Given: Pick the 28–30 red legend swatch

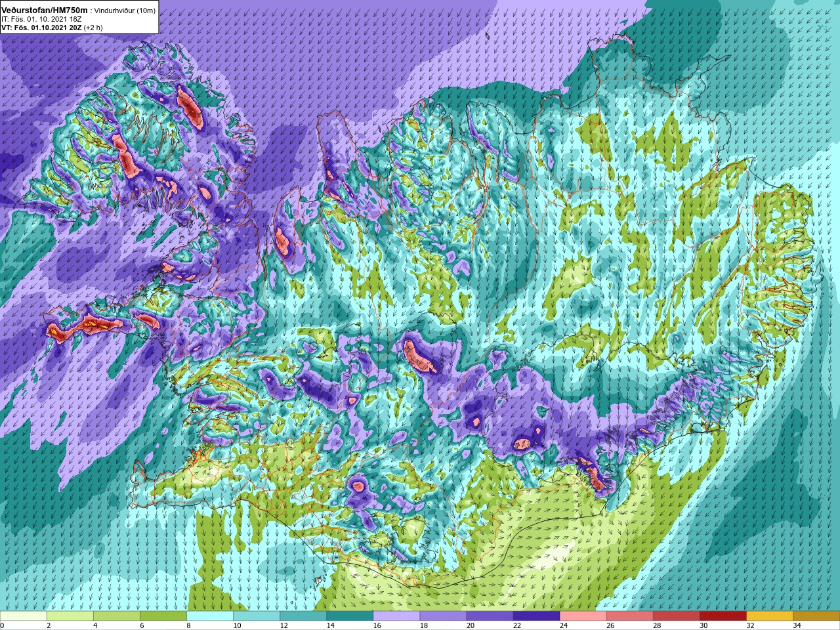Looking at the screenshot, I should coord(676,616).
